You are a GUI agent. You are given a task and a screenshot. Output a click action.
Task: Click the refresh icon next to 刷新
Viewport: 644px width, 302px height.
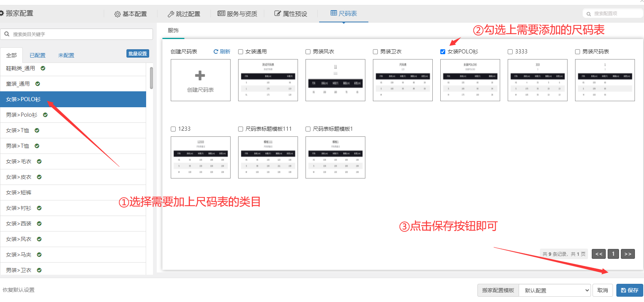216,52
